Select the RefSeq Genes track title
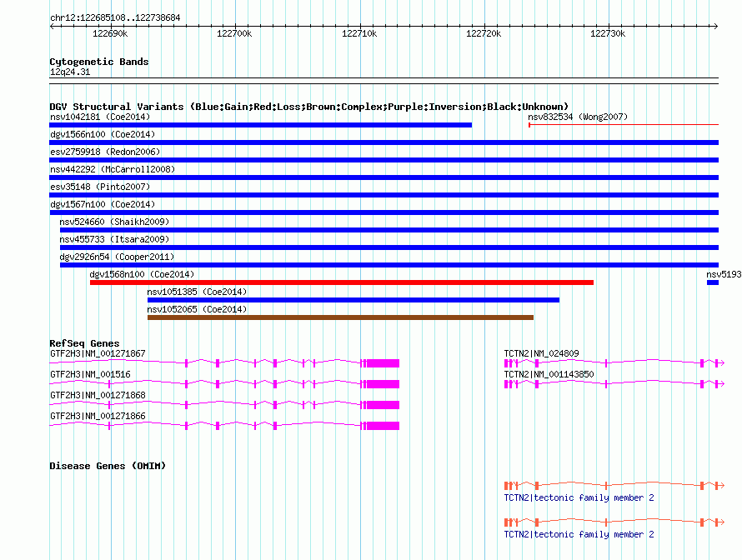Screen dimensions: 742x560 tap(84, 343)
